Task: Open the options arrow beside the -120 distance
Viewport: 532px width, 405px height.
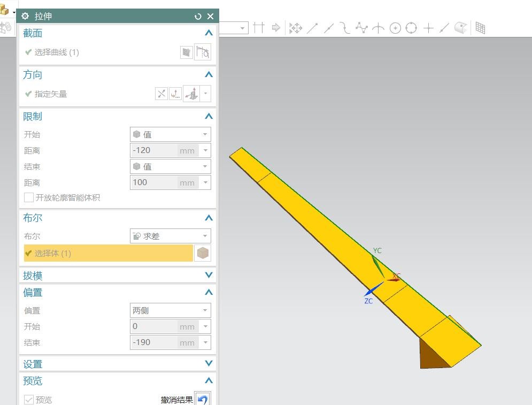Action: tap(205, 150)
